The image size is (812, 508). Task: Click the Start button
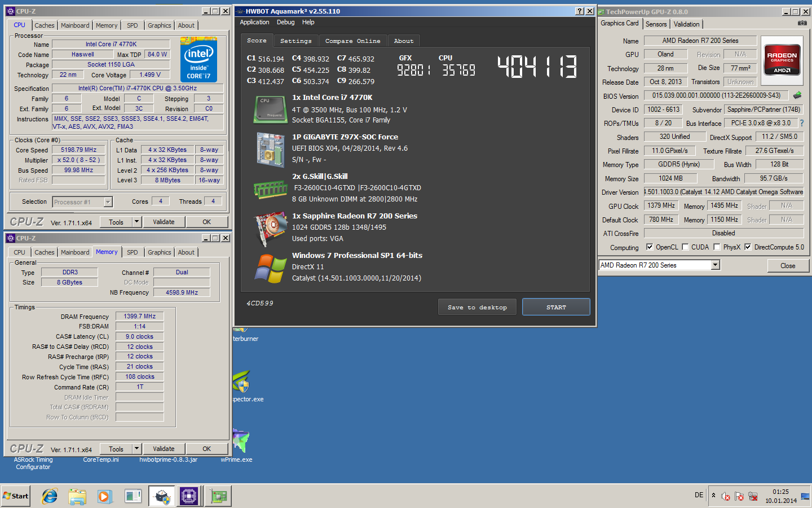coord(16,496)
